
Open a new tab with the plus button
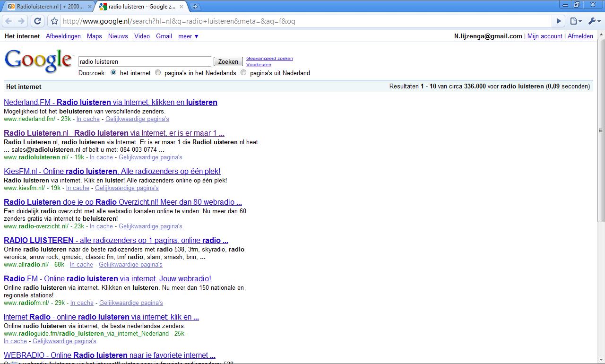click(195, 7)
